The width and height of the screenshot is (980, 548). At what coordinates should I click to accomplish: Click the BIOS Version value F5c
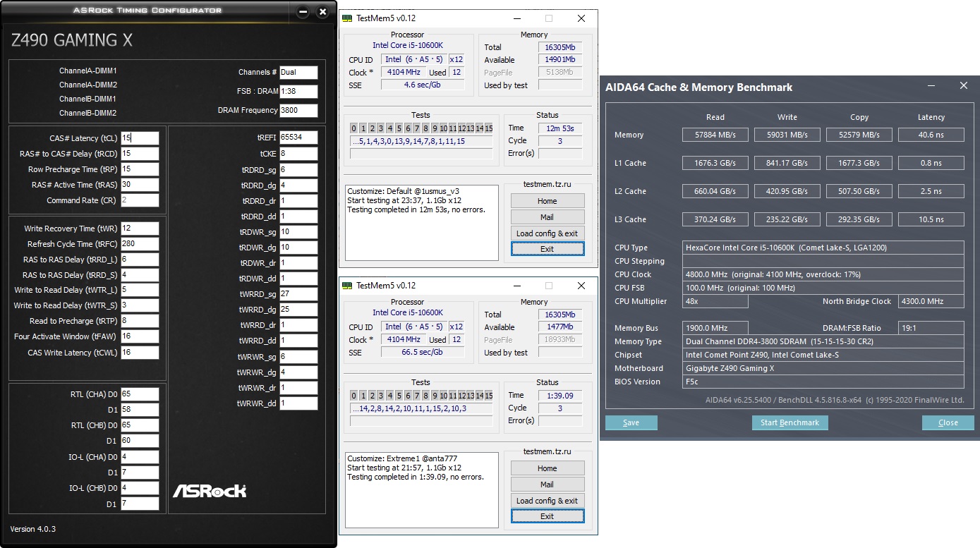point(823,382)
